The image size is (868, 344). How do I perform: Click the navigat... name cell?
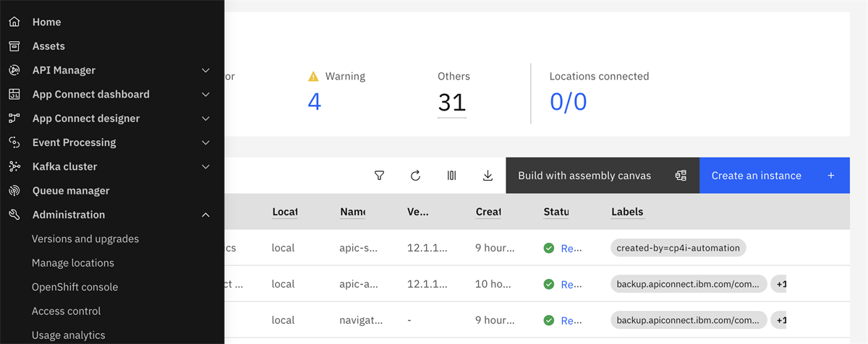pos(360,320)
